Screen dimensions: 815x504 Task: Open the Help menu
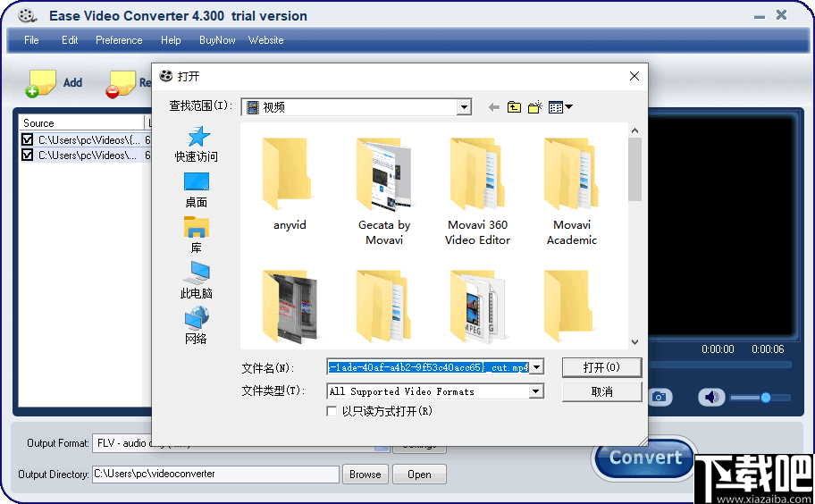pos(171,40)
